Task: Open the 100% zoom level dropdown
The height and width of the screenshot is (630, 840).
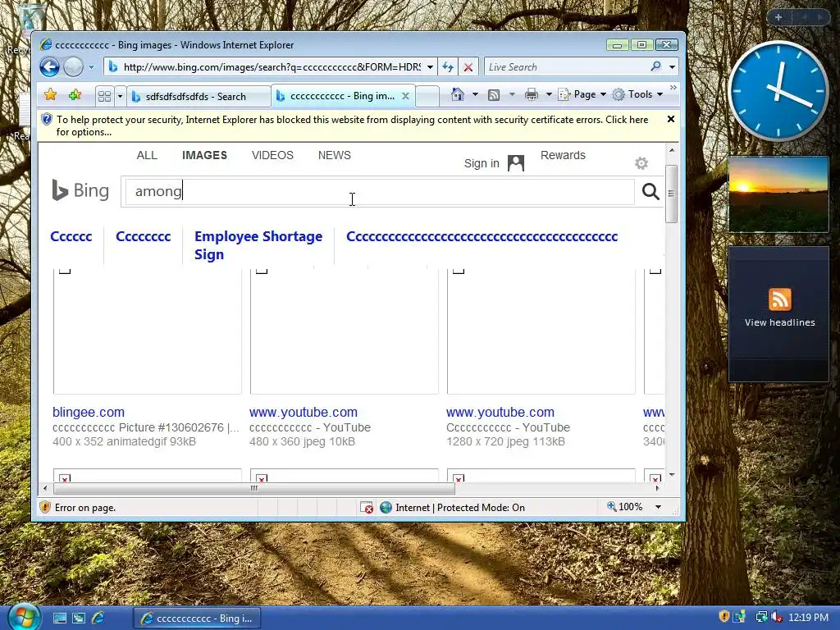Action: (659, 507)
